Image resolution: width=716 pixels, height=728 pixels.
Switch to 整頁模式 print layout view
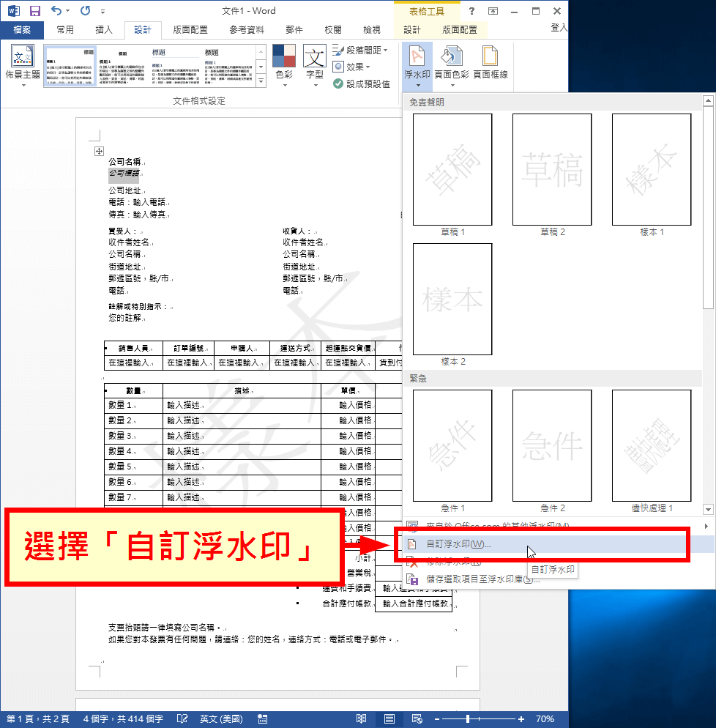coord(389,718)
